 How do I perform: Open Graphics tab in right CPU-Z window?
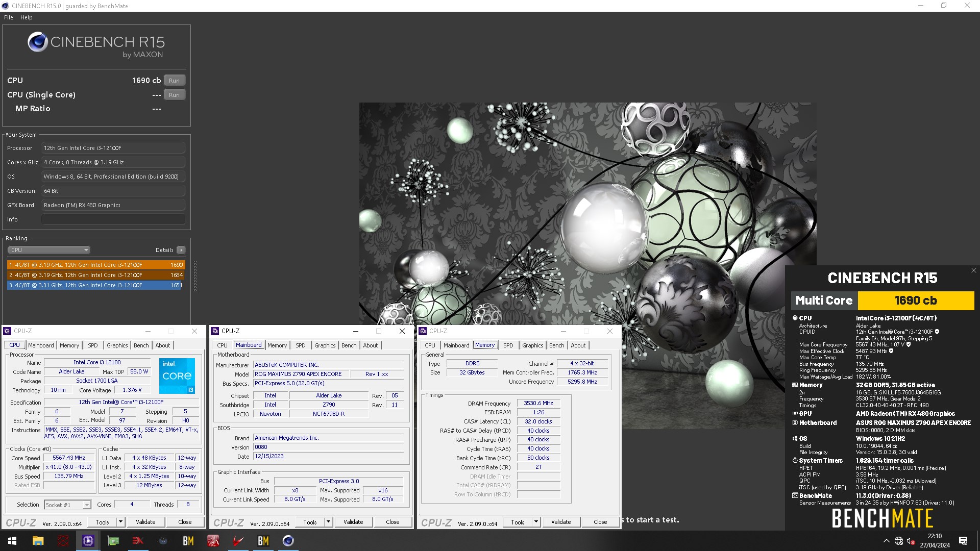533,345
